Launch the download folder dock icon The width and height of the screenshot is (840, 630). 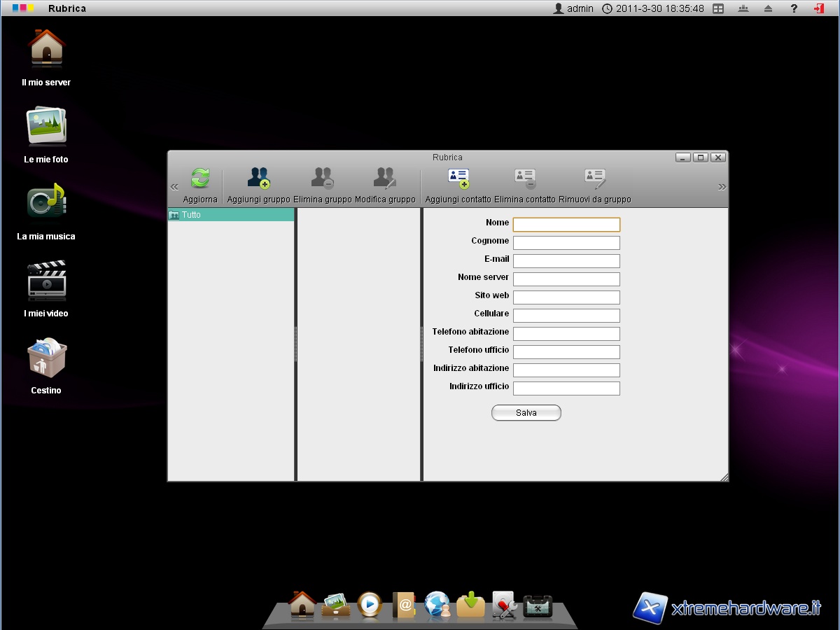click(x=471, y=605)
